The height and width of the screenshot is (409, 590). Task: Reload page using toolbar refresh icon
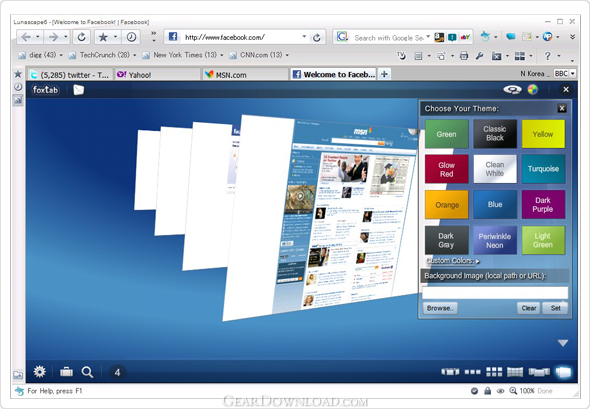click(x=81, y=37)
